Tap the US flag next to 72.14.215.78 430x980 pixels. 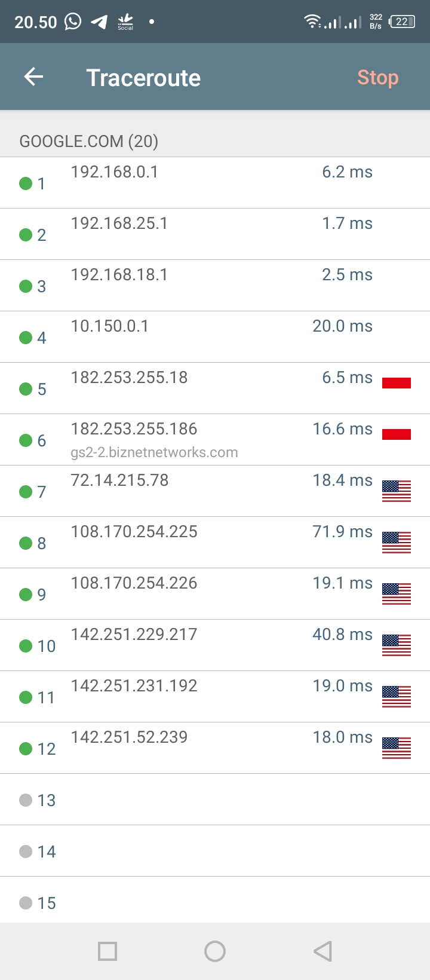click(397, 491)
